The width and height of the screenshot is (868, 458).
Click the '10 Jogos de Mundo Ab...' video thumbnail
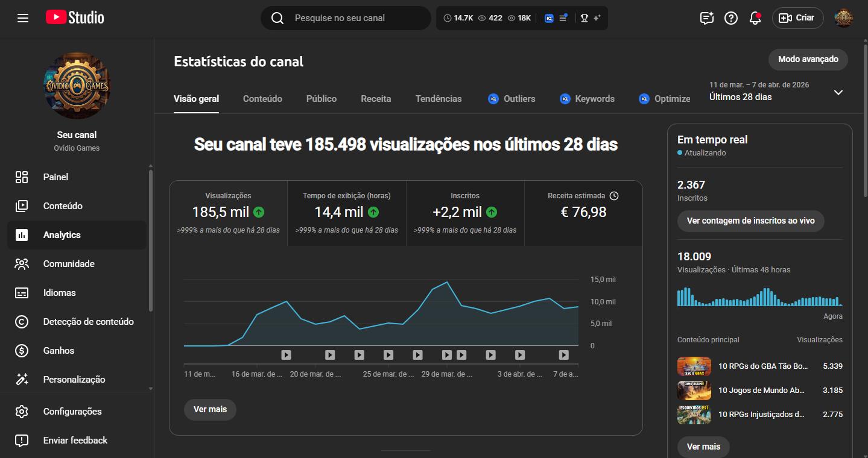point(694,390)
